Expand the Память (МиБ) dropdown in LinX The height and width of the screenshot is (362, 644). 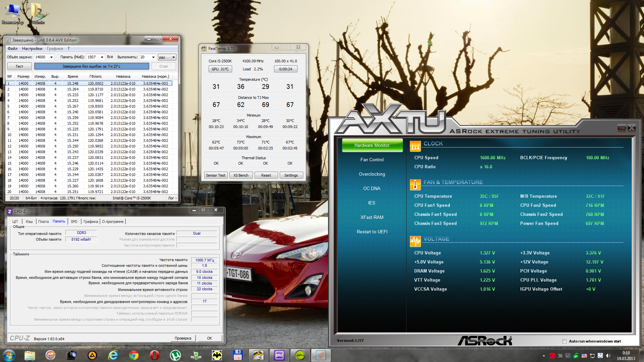[102, 57]
